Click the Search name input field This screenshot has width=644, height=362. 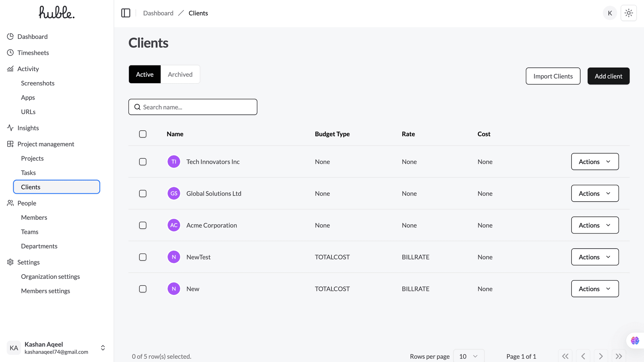pyautogui.click(x=193, y=107)
